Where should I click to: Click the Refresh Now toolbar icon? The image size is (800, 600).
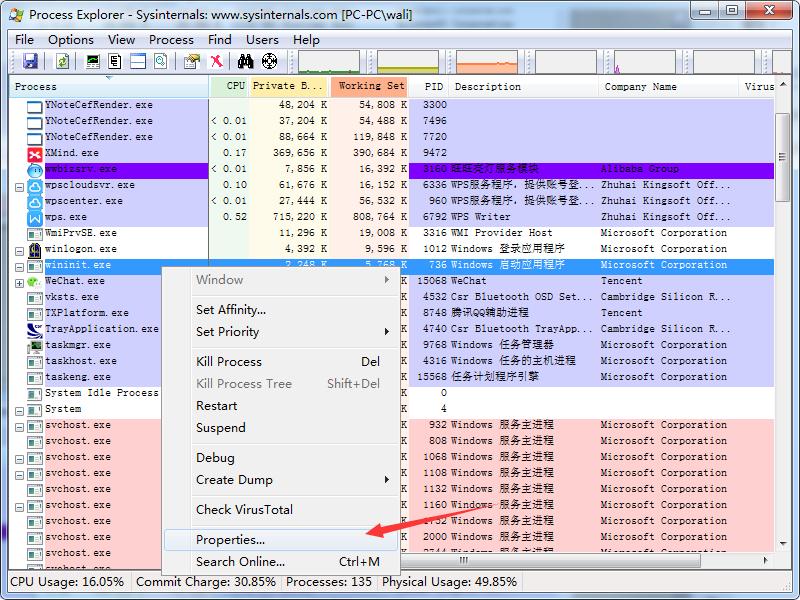click(x=62, y=61)
